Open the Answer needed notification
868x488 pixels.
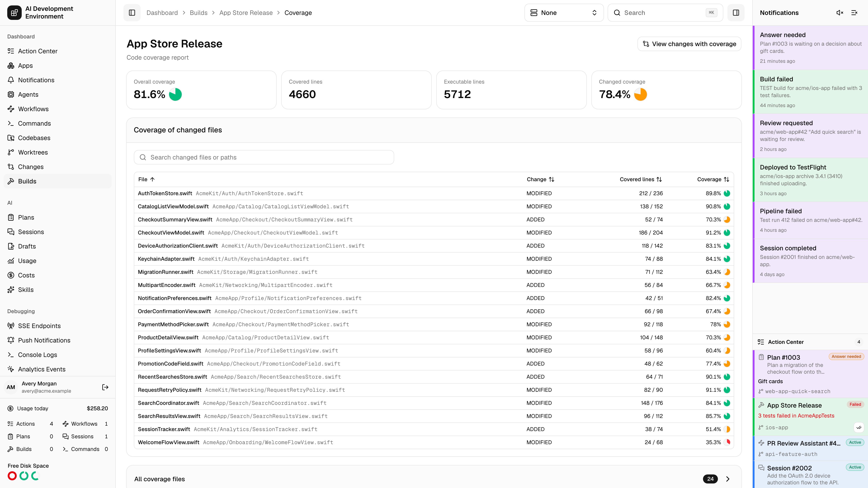point(810,47)
